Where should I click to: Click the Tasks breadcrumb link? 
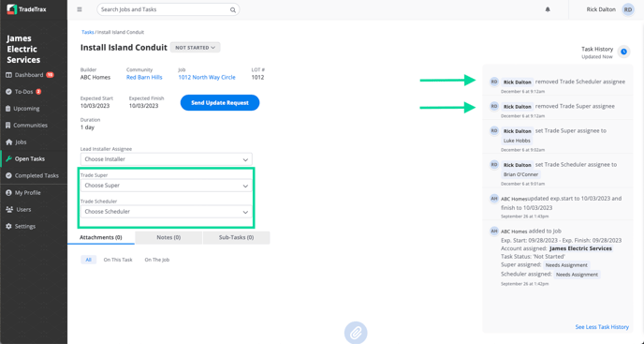point(87,32)
